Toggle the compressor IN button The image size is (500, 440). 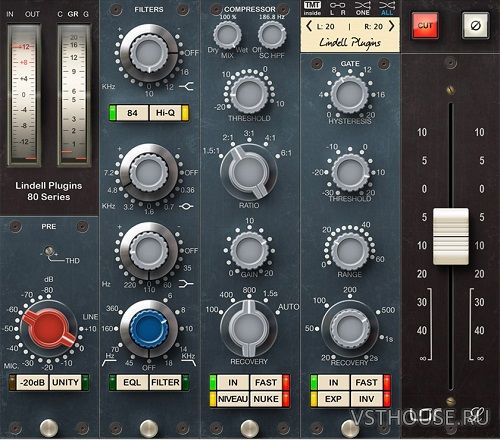coord(233,382)
